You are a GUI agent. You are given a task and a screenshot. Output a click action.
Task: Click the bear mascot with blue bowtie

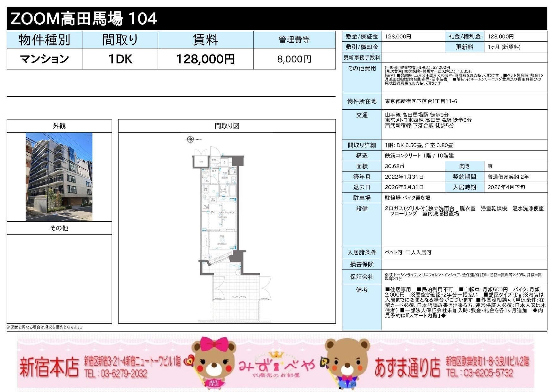pyautogui.click(x=347, y=363)
